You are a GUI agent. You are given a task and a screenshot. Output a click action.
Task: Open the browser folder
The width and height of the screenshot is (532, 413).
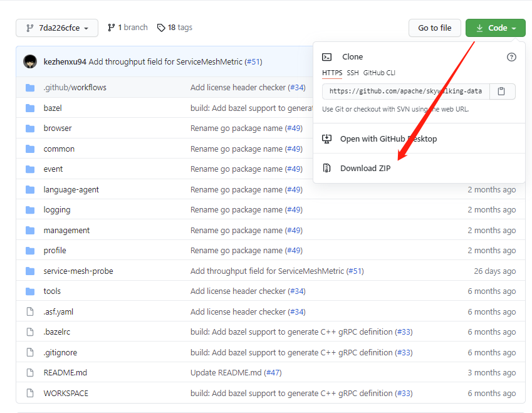[58, 128]
